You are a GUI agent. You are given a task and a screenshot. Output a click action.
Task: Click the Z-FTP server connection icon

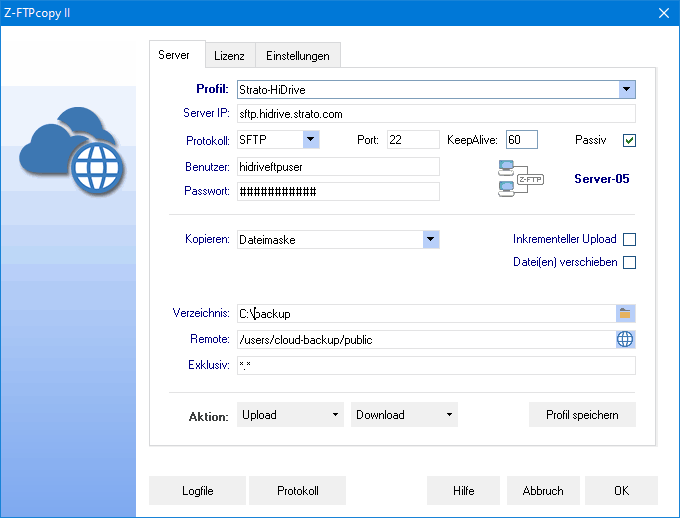520,178
